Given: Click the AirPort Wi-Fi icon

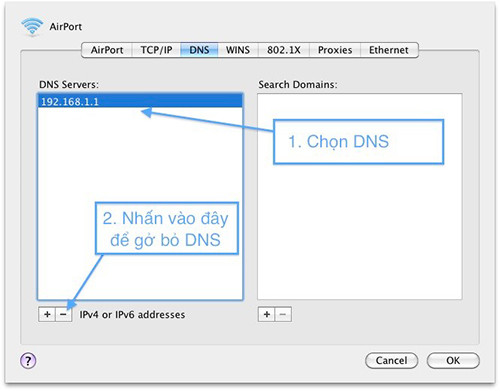Looking at the screenshot, I should 32,27.
